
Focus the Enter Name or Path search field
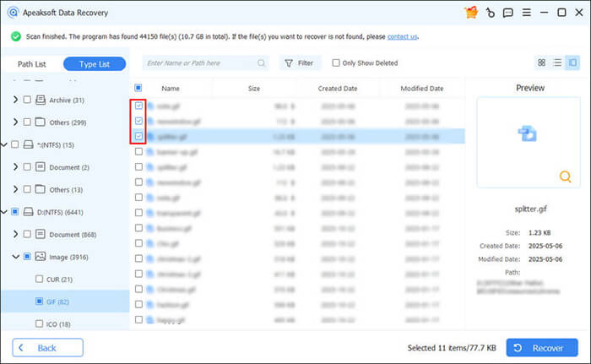point(205,63)
